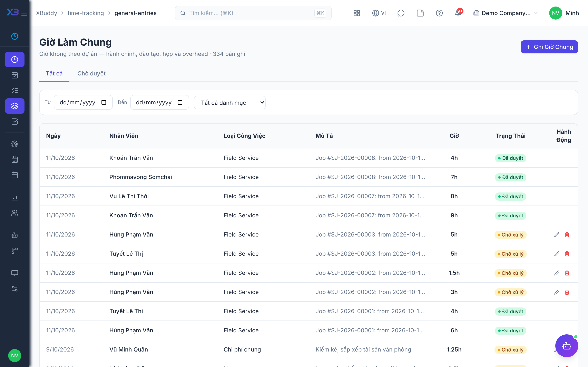Click the help question mark icon

coord(439,13)
